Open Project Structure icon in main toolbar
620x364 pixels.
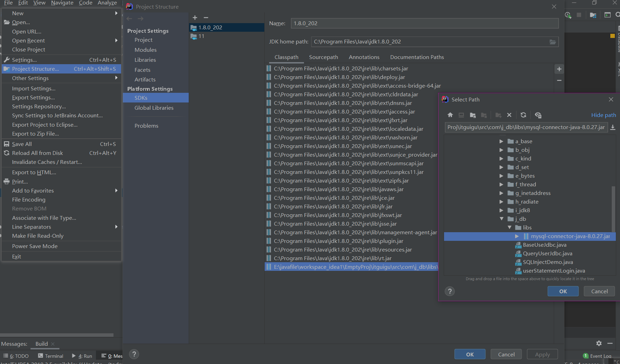tap(593, 15)
